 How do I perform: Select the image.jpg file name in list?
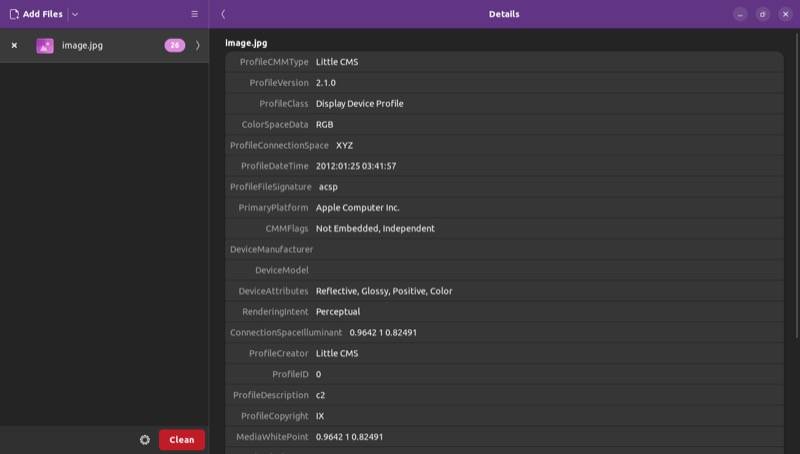[x=82, y=45]
